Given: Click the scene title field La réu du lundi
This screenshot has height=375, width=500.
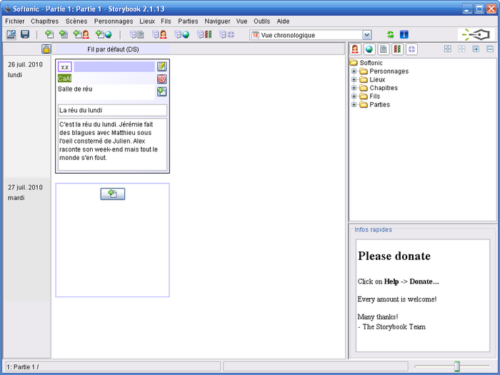Looking at the screenshot, I should [112, 110].
